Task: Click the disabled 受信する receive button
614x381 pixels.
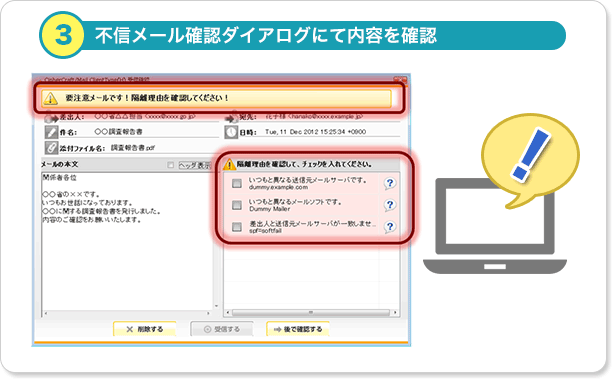Action: [222, 329]
